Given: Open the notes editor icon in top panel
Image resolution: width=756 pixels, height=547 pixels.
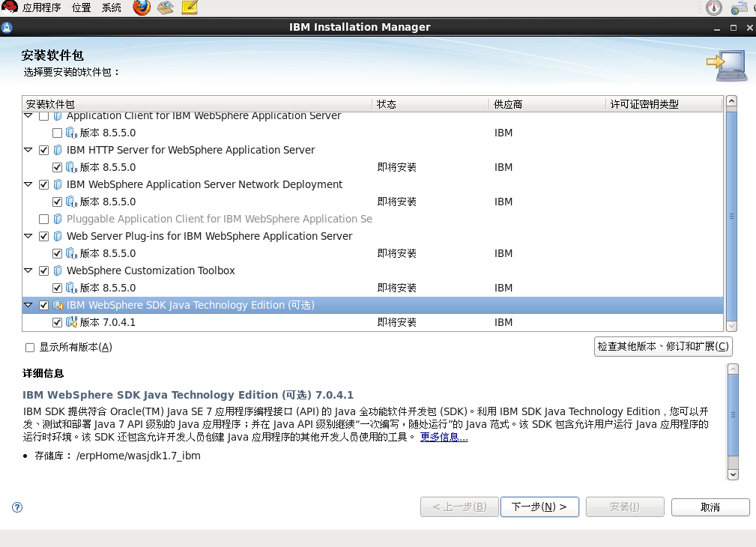Looking at the screenshot, I should click(190, 7).
